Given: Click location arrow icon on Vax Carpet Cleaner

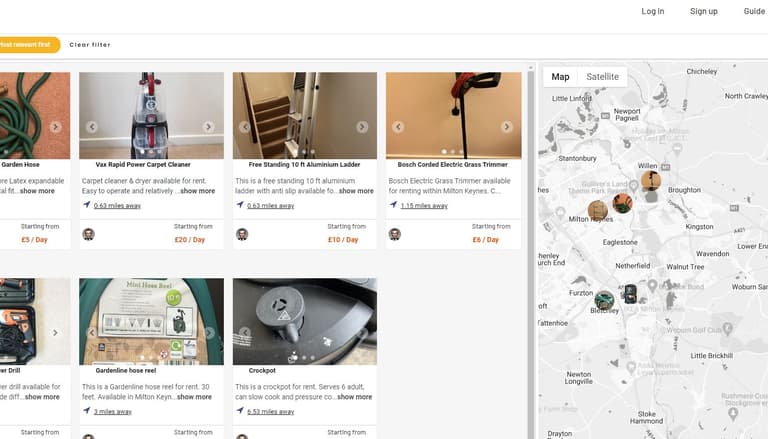Looking at the screenshot, I should pyautogui.click(x=87, y=204).
